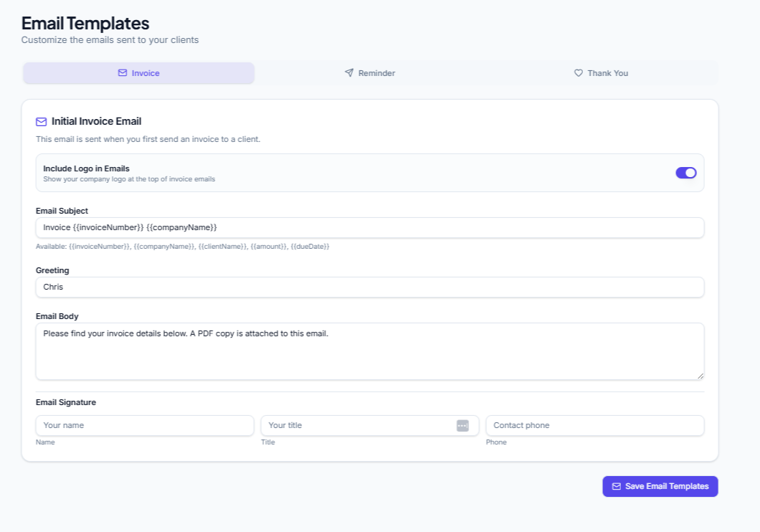Click the Include Logo in Emails label

point(86,168)
